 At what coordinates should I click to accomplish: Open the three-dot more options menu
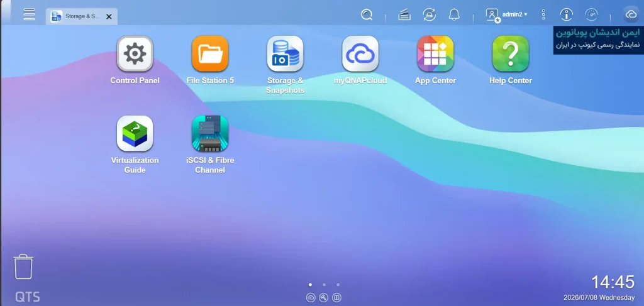point(543,15)
